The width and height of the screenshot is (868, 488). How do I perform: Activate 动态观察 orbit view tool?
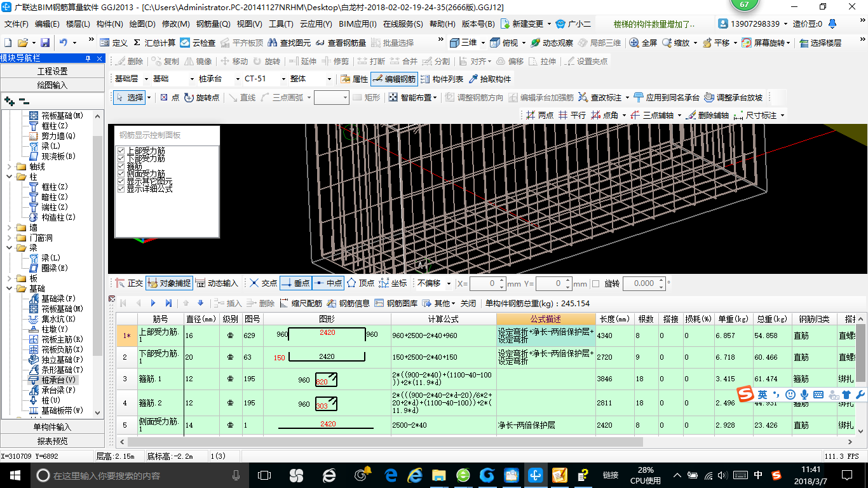tap(552, 43)
